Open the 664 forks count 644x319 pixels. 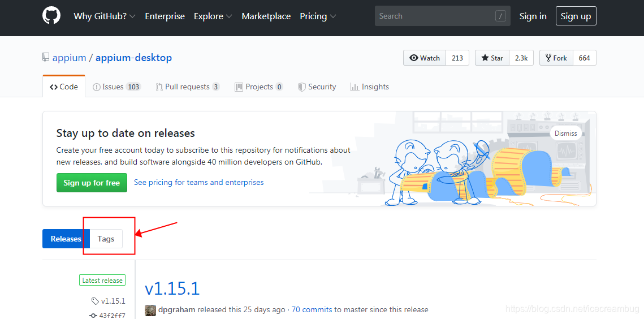pyautogui.click(x=585, y=58)
